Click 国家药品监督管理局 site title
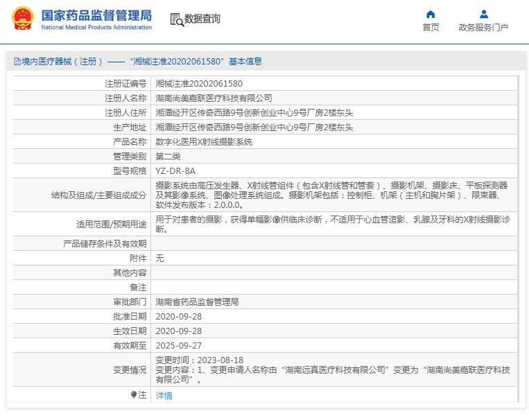The image size is (529, 420). pos(96,15)
